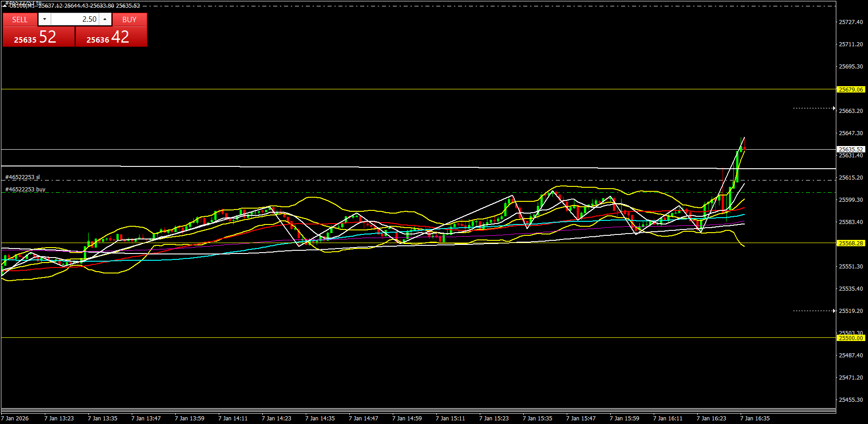Click the buy price 25636 42 panel
Screen dimensions: 868x424
(111, 37)
